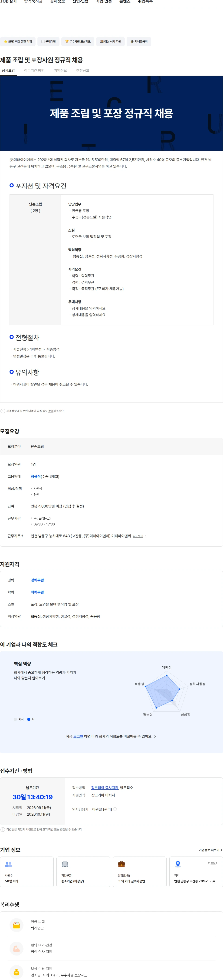Click the 그 외 기타 금속가공업 card text
This screenshot has height=980, width=223.
[x=131, y=881]
